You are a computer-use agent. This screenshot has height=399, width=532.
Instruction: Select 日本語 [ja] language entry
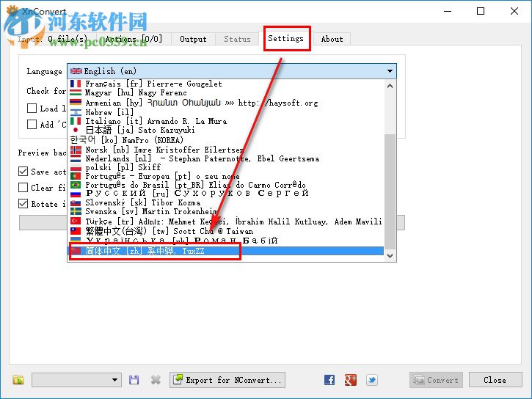(225, 130)
